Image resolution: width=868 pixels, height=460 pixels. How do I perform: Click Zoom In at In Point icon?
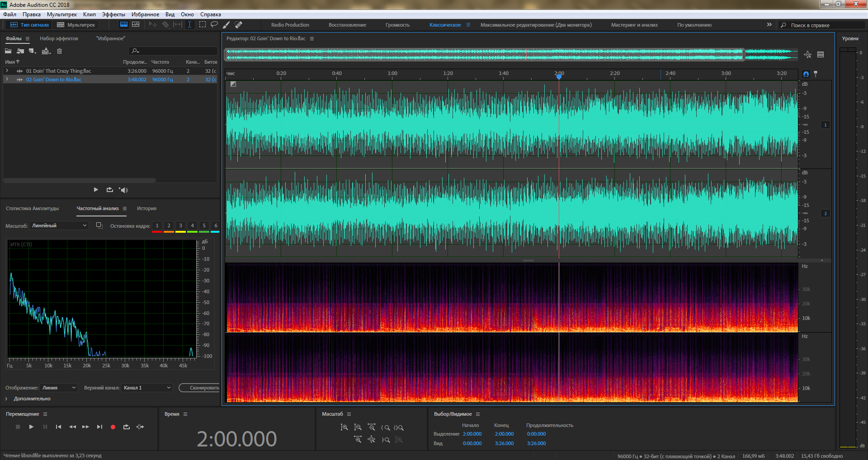(386, 427)
